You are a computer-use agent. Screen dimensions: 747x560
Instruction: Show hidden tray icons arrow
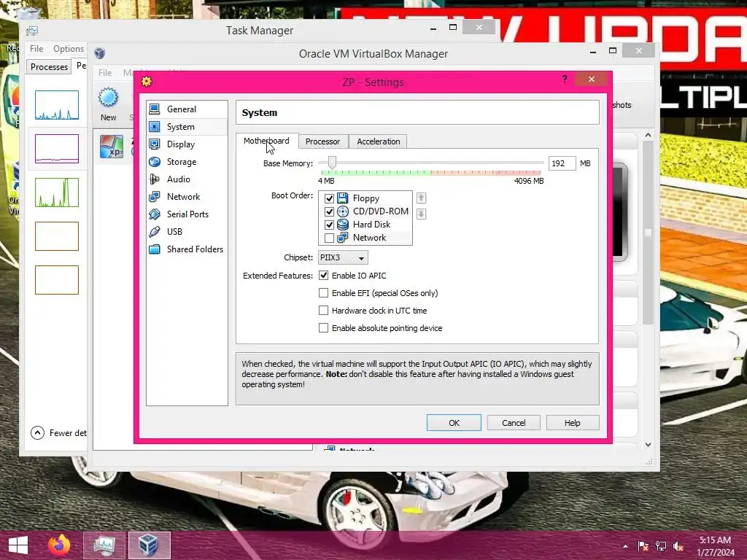pos(625,546)
